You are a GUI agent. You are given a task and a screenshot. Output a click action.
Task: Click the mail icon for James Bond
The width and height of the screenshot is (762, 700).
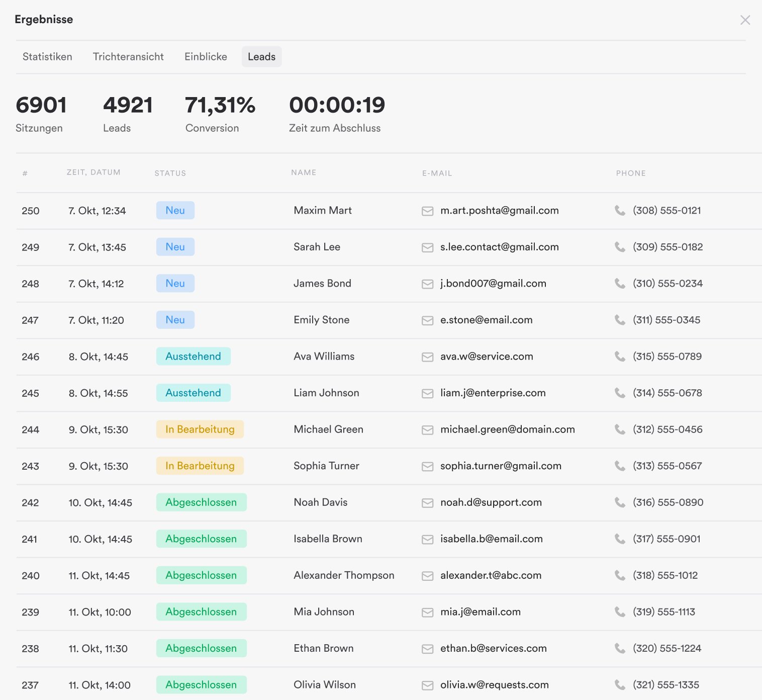427,284
